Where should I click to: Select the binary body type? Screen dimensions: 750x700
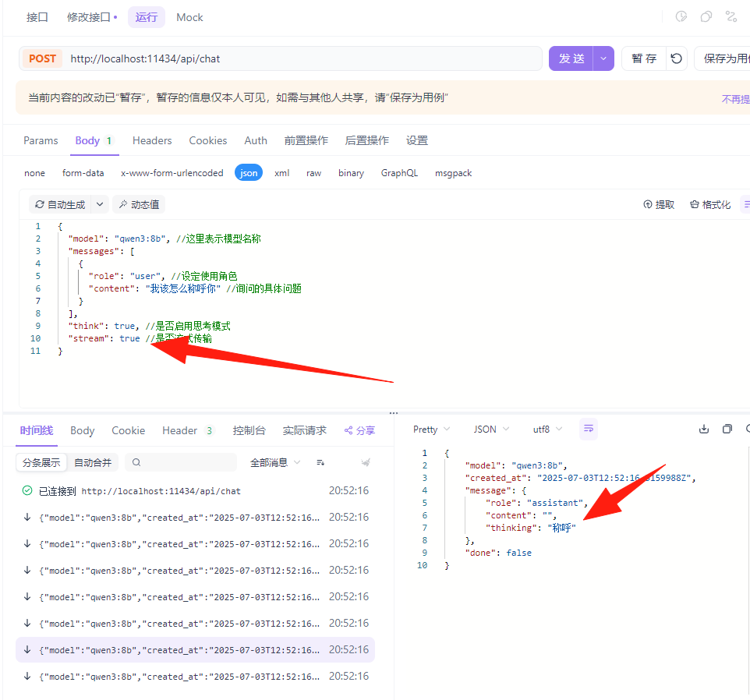[x=351, y=173]
